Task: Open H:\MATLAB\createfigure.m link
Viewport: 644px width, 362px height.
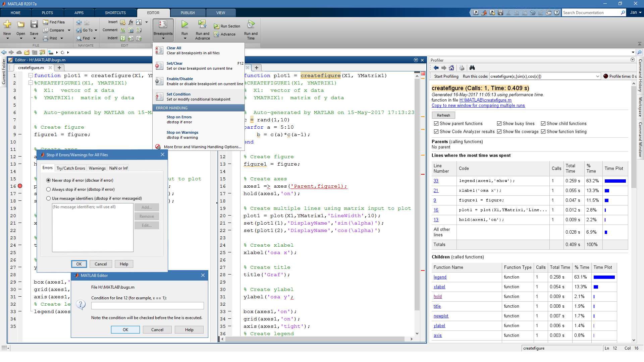Action: coord(485,100)
